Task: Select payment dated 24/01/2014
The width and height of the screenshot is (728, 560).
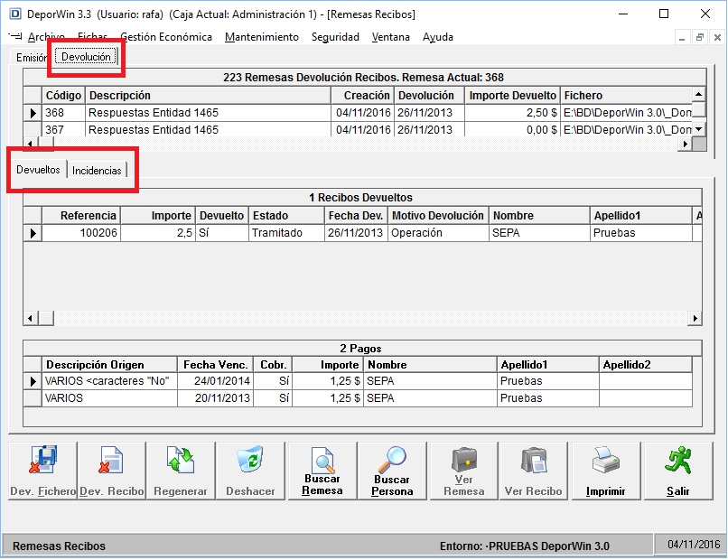Action: [x=358, y=381]
